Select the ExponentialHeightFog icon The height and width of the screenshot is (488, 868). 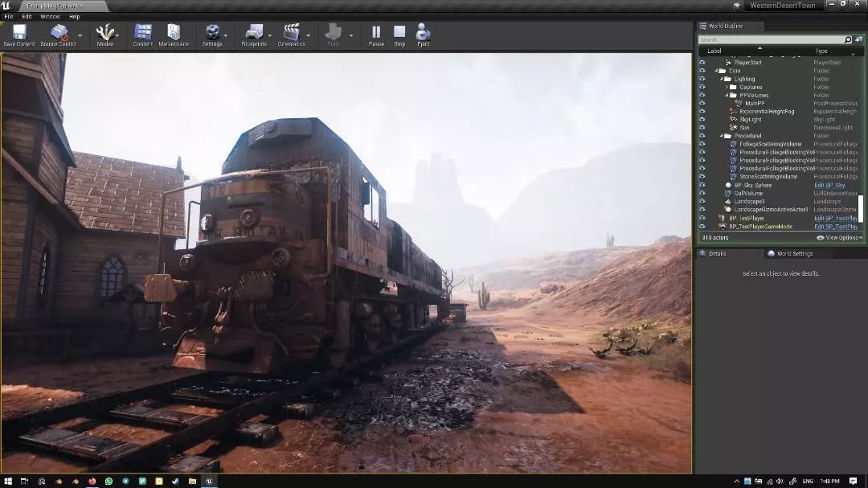(734, 111)
